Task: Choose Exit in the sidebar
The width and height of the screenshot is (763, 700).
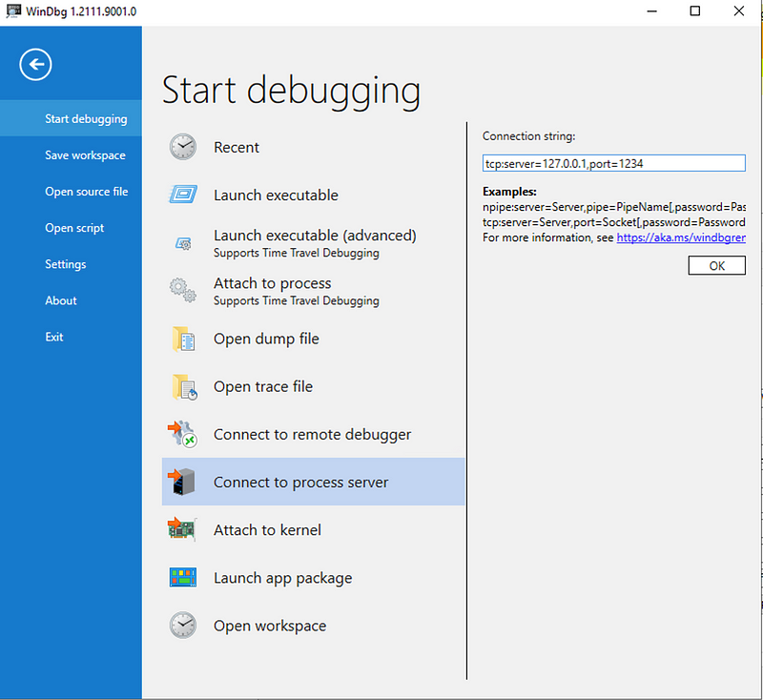Action: (x=71, y=337)
